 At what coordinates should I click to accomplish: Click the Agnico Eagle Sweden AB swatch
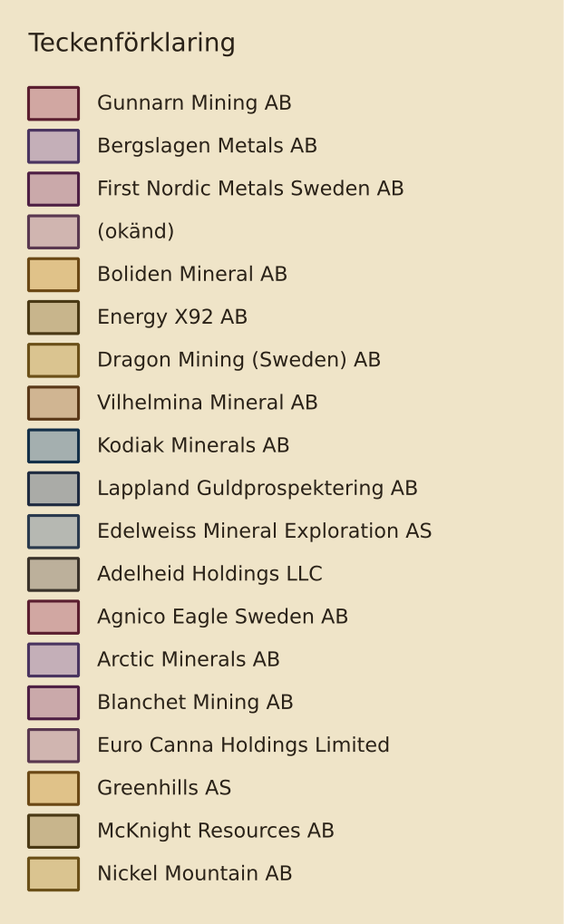pyautogui.click(x=53, y=617)
